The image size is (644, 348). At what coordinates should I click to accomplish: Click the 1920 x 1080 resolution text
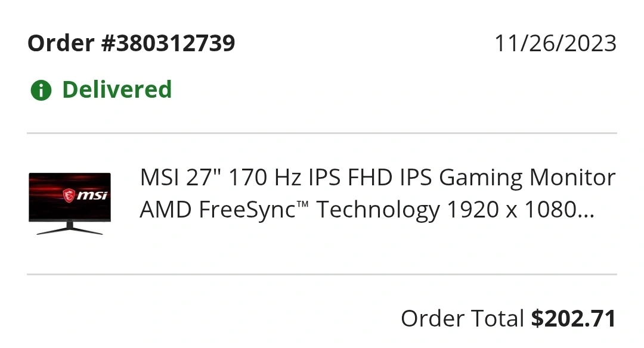[513, 210]
